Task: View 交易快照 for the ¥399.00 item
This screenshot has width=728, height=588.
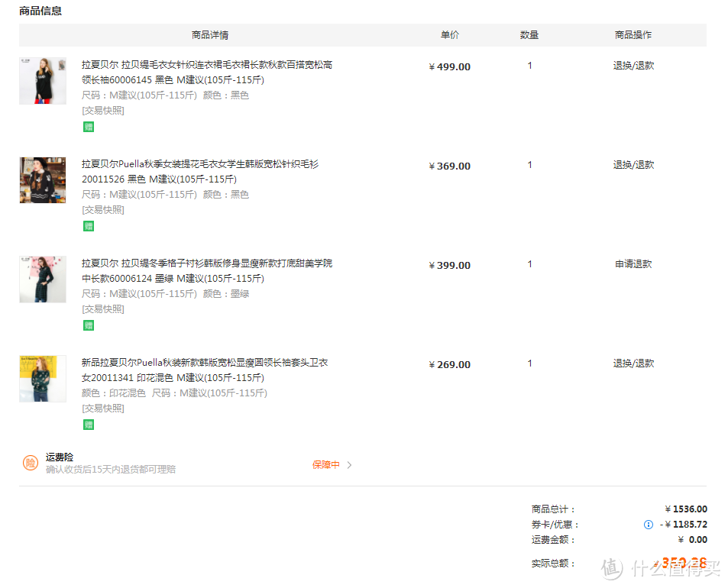Action: tap(103, 309)
